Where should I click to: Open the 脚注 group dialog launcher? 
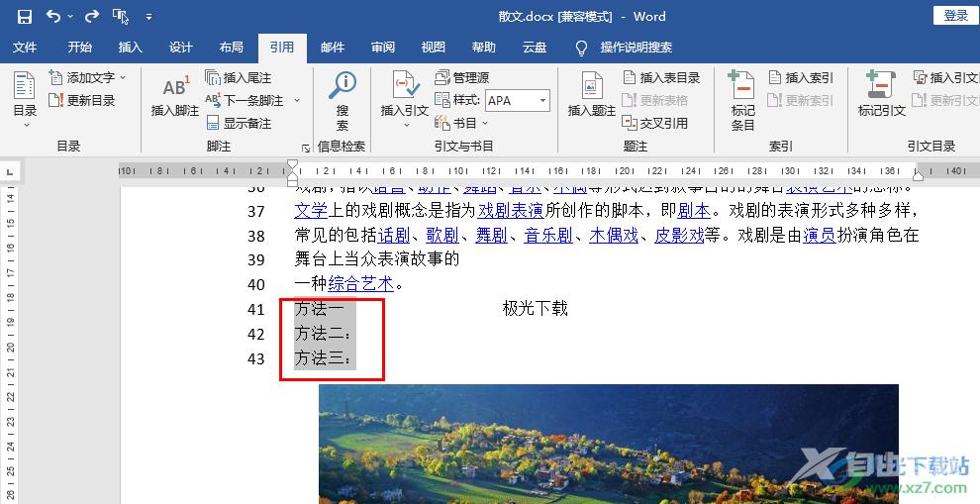click(306, 149)
